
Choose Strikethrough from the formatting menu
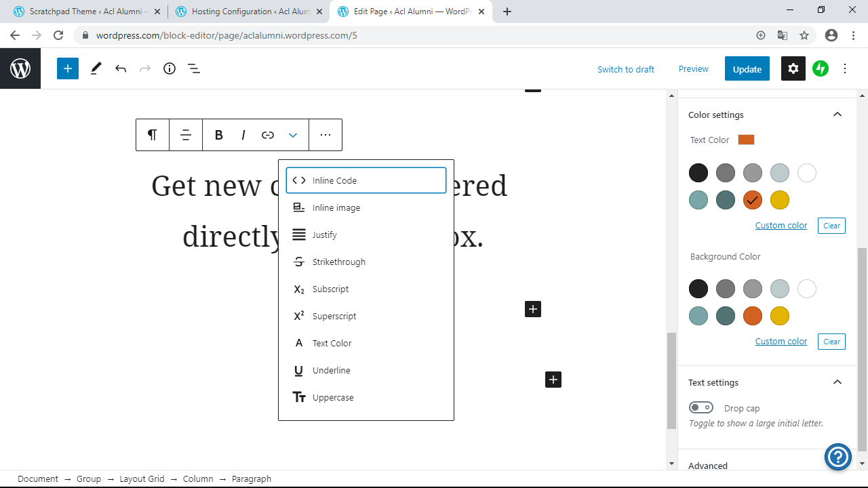(338, 262)
